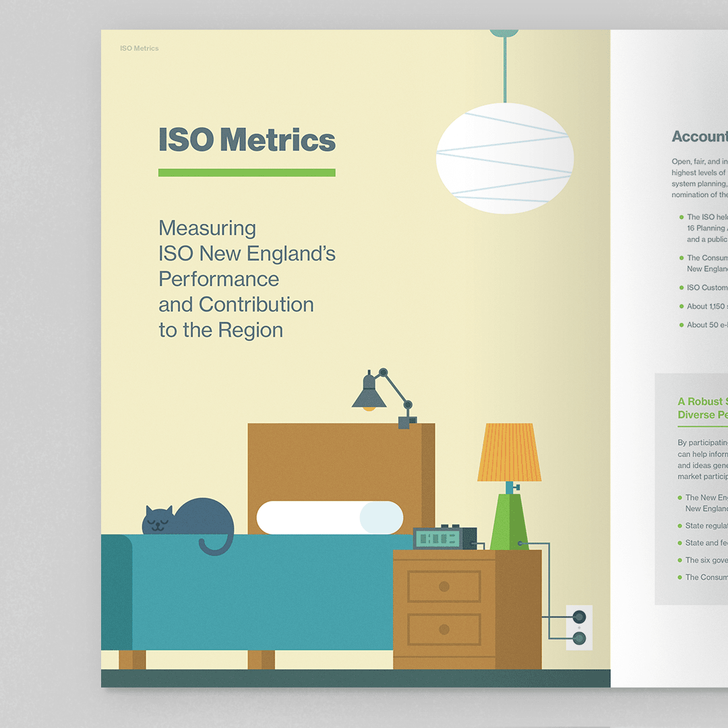Image resolution: width=728 pixels, height=728 pixels.
Task: Click the orange table lamp shade
Action: [509, 452]
